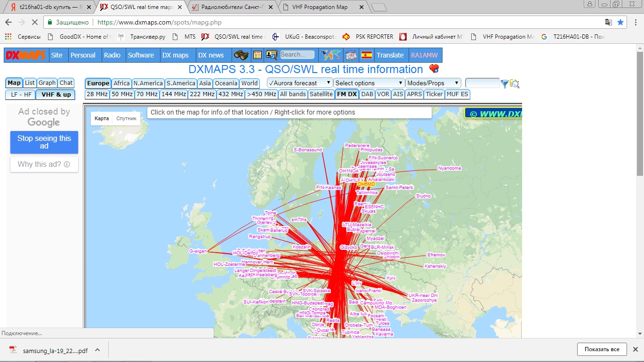The width and height of the screenshot is (644, 362).
Task: Select the 144 MHz band button
Action: click(x=173, y=94)
